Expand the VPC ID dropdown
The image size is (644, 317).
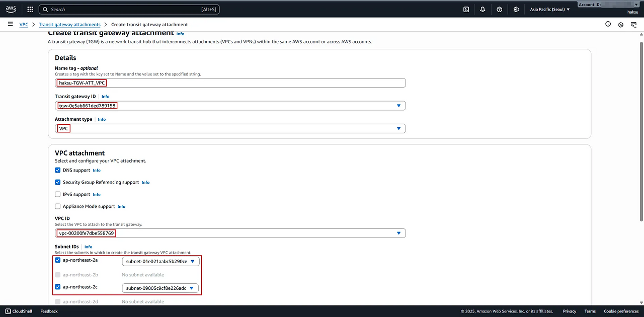coord(398,233)
